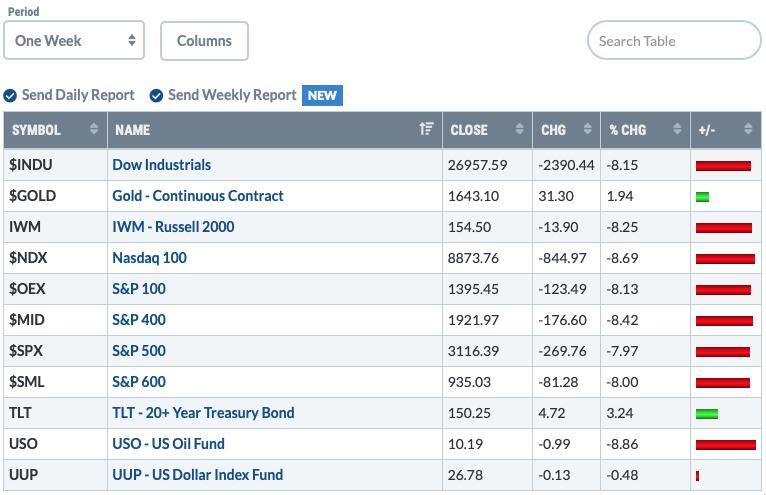Click the red change bar for USO
This screenshot has width=766, height=495.
[725, 445]
